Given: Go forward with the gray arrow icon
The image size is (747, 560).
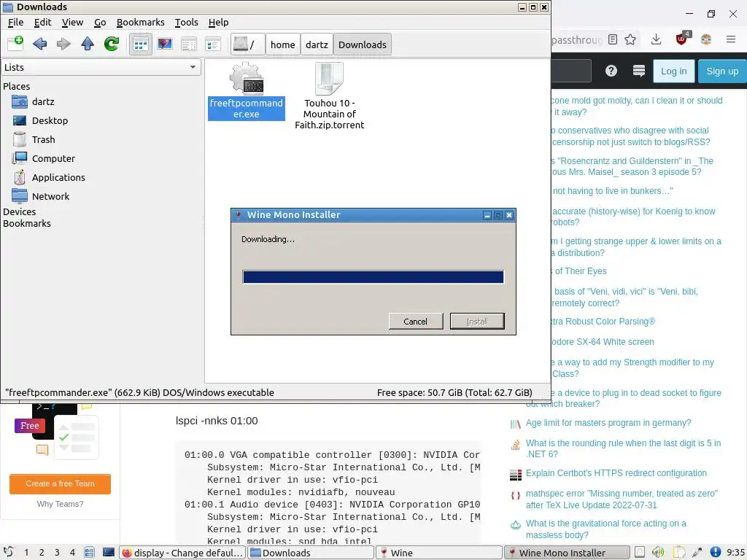Looking at the screenshot, I should (63, 44).
